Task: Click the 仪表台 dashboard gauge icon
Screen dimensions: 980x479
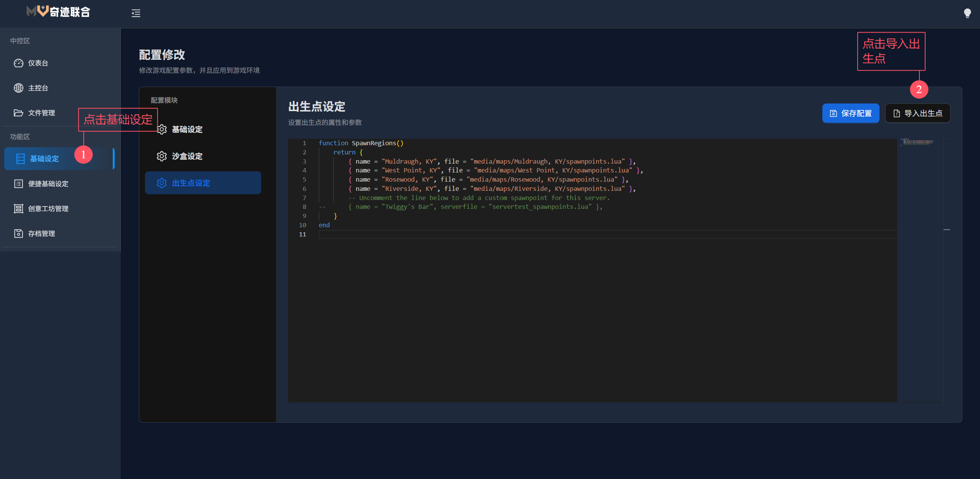Action: pos(18,63)
